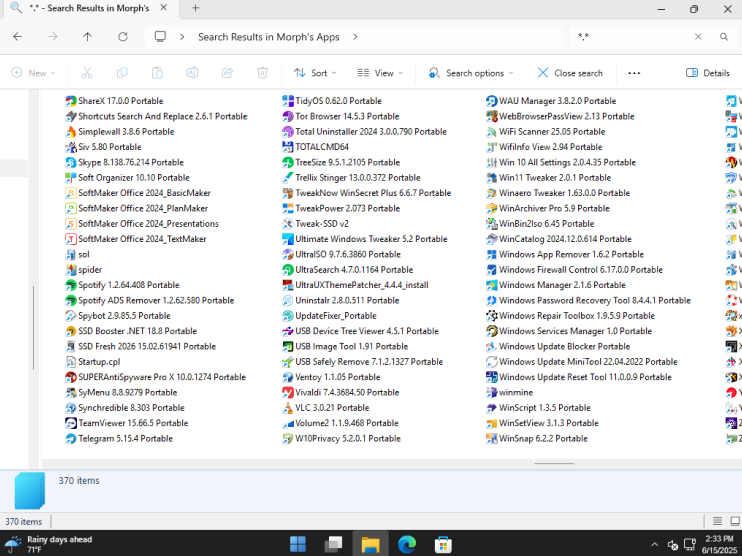This screenshot has height=556, width=742.
Task: Clear the search box text
Action: [x=698, y=36]
